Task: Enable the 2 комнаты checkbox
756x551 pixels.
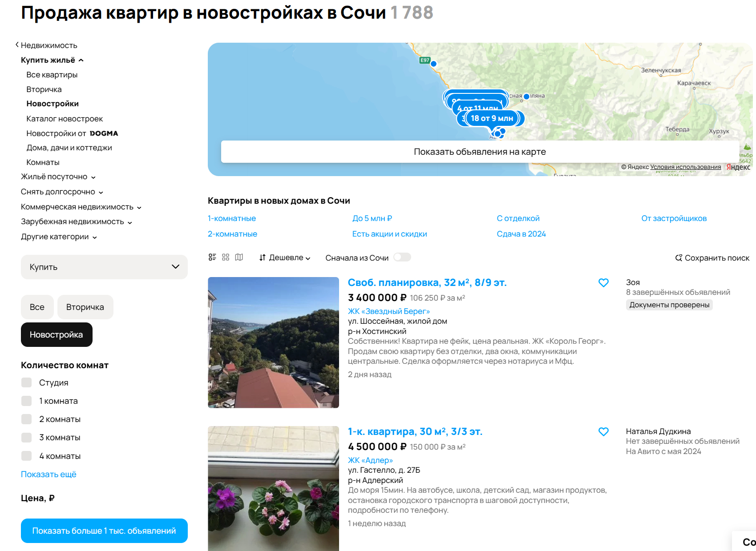Action: coord(27,419)
